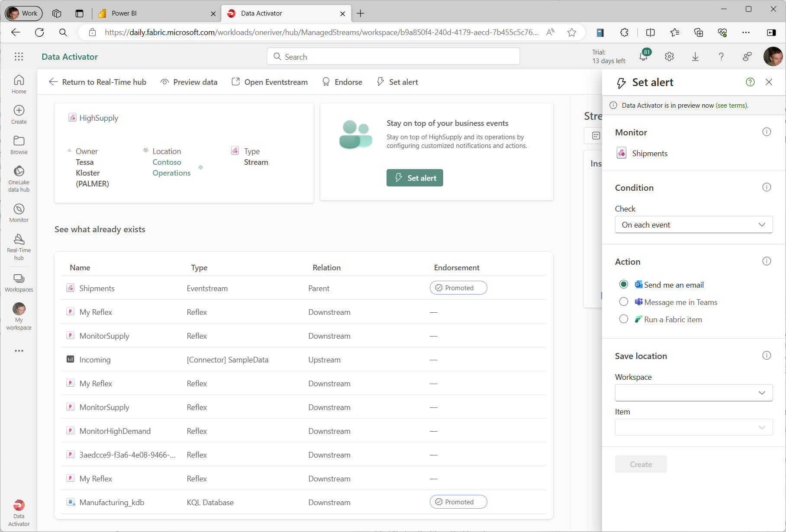
Task: Open Browse folder in sidebar
Action: pyautogui.click(x=19, y=145)
